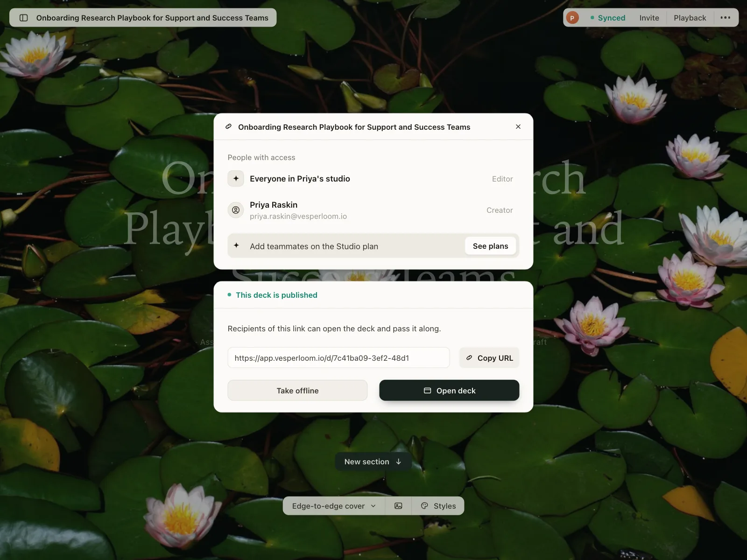Click 'Add teammates on the Studio plan' text

[x=314, y=246]
